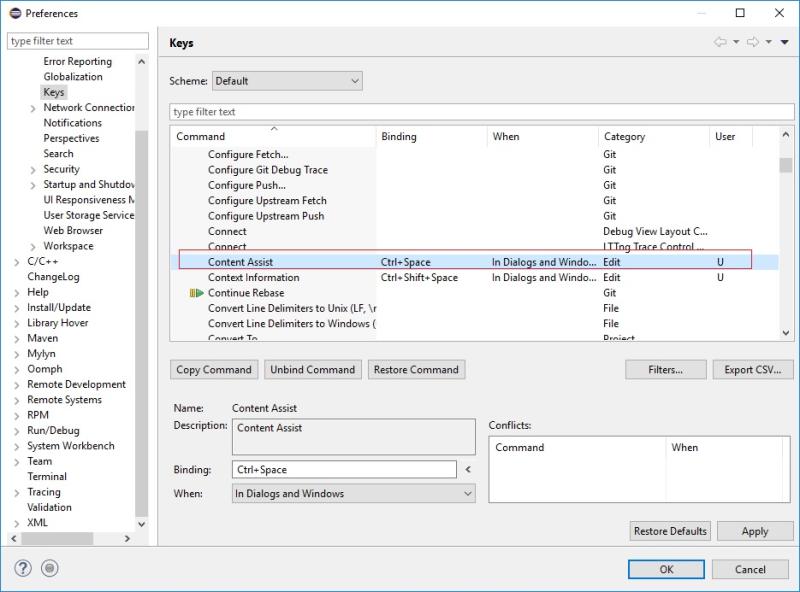Click the command table scroll down arrow
The height and width of the screenshot is (592, 800).
click(786, 333)
